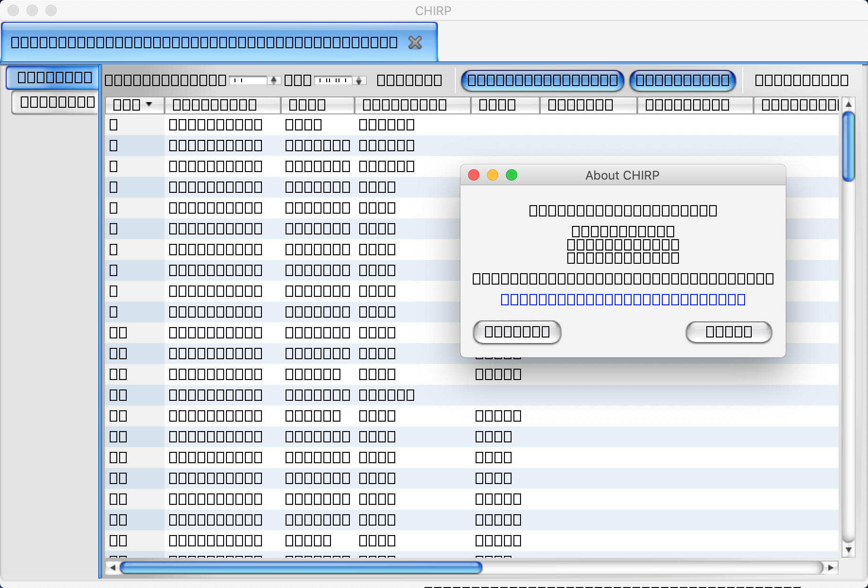Click the horizontal scrollbar right arrow

point(831,567)
